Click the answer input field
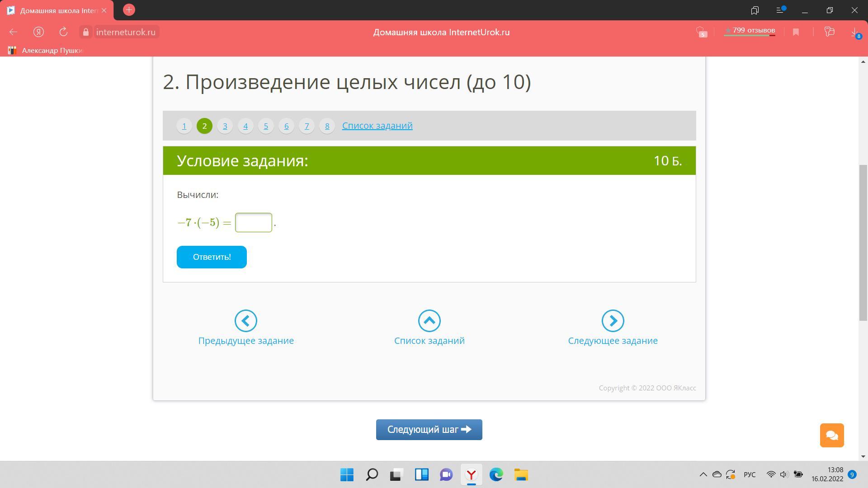The width and height of the screenshot is (868, 488). [253, 223]
